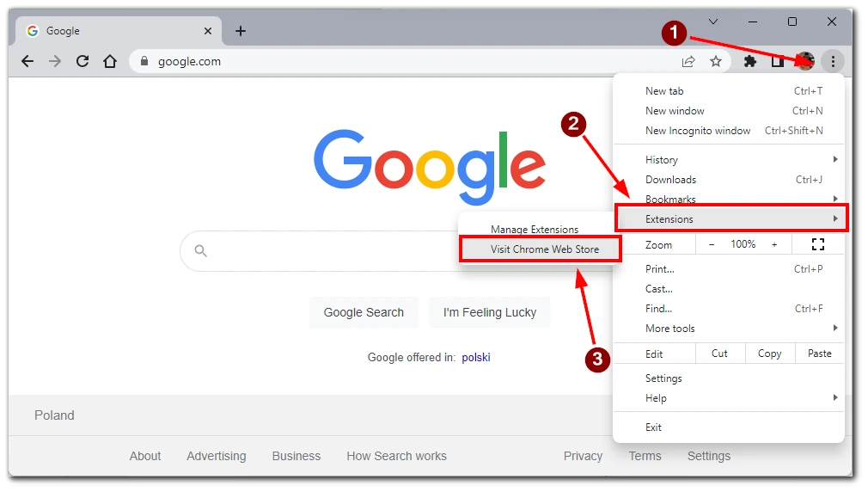868x492 pixels.
Task: Open a new tab with the plus button
Action: point(241,31)
